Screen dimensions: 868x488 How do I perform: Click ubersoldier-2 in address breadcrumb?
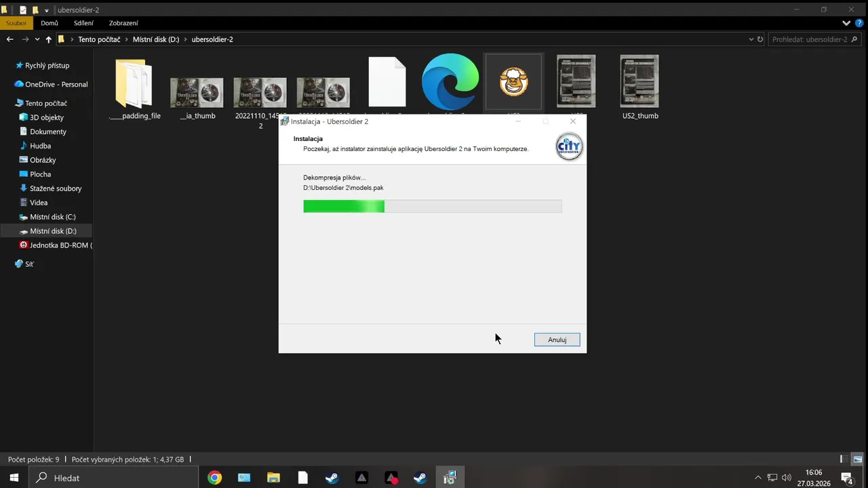[212, 39]
